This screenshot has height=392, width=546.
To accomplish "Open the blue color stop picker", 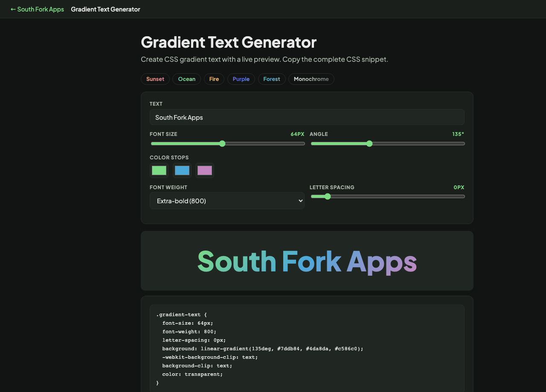I will coord(182,170).
